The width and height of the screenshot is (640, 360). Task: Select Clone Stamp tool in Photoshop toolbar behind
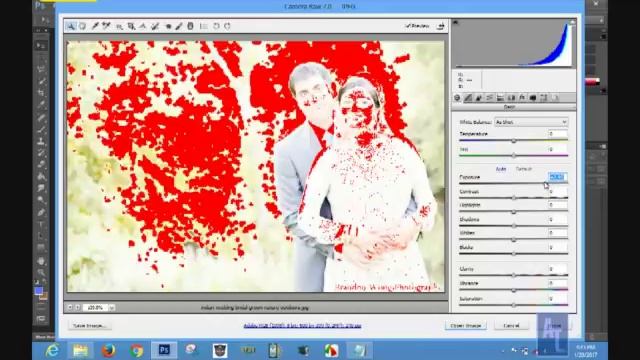(x=41, y=142)
